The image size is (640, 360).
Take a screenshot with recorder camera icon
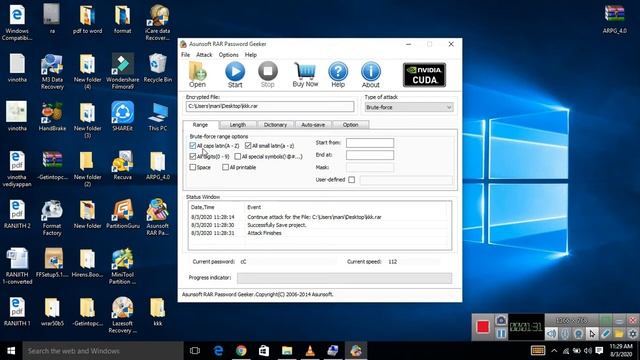[501, 320]
